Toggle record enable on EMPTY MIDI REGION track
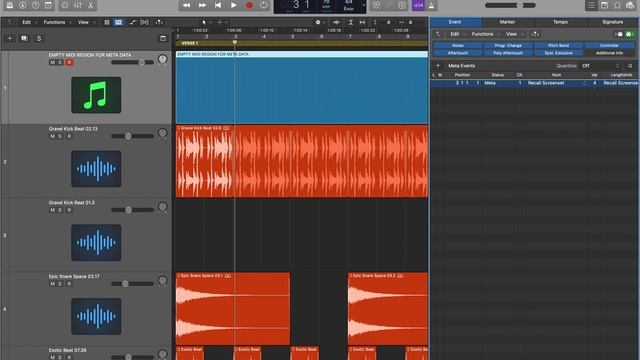The image size is (640, 360). click(x=69, y=62)
